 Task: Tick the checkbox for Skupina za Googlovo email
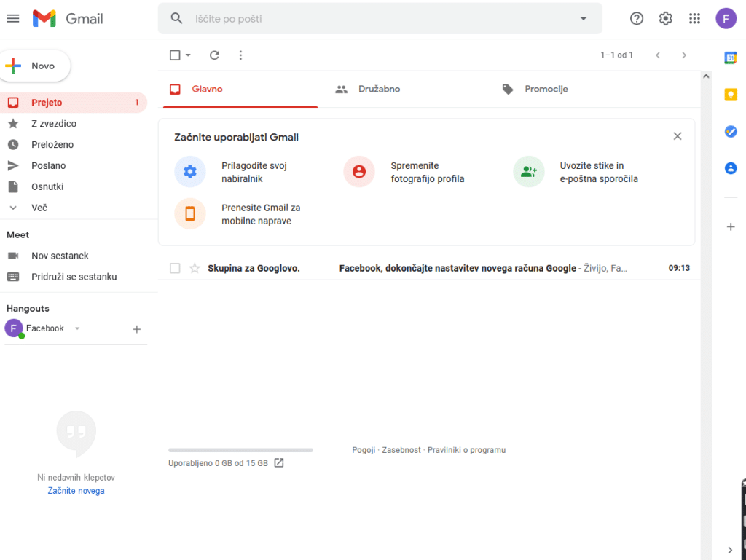click(x=175, y=268)
